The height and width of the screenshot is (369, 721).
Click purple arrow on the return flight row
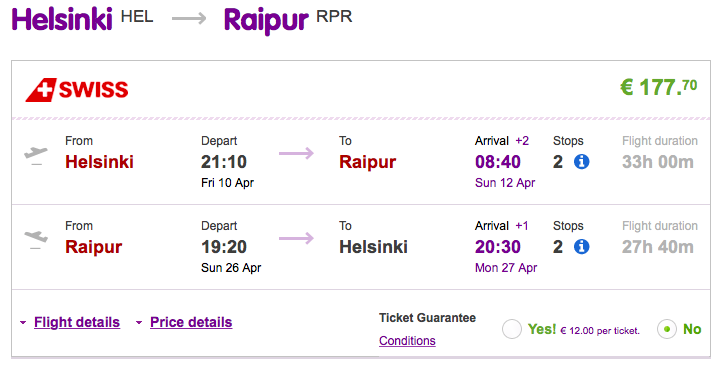296,238
